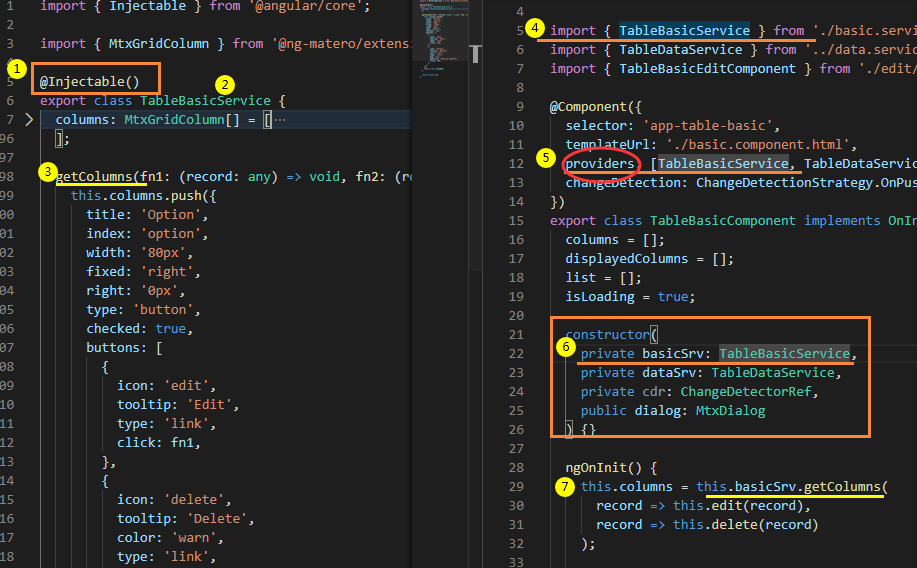
Task: Click the constructor keyword in component
Action: click(x=608, y=335)
